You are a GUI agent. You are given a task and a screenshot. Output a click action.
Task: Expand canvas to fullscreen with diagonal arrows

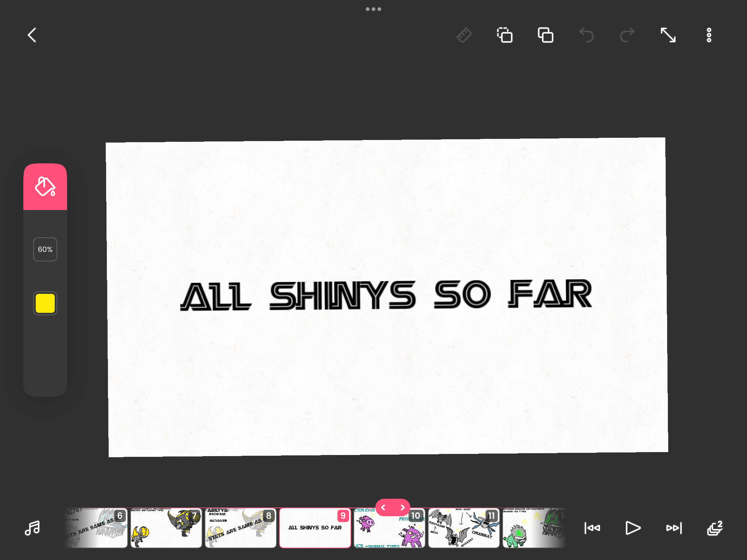(668, 35)
